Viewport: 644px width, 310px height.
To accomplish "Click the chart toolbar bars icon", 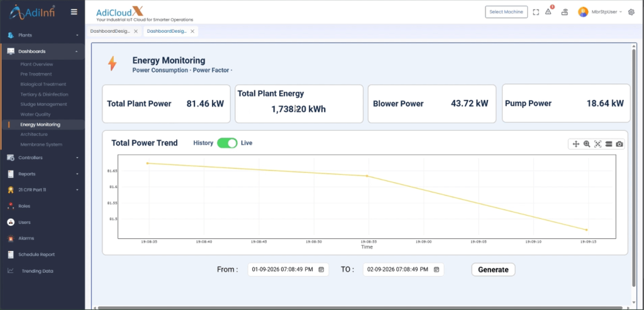I will point(609,144).
